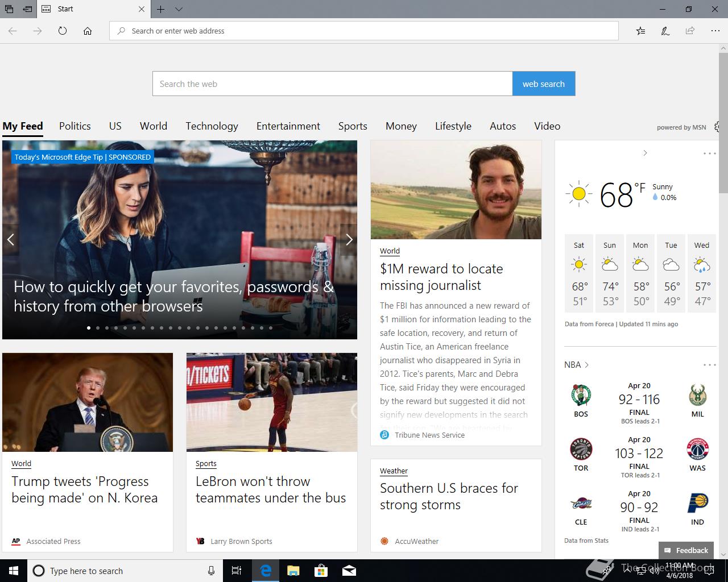This screenshot has width=728, height=582.
Task: Open the Video category
Action: (x=547, y=126)
